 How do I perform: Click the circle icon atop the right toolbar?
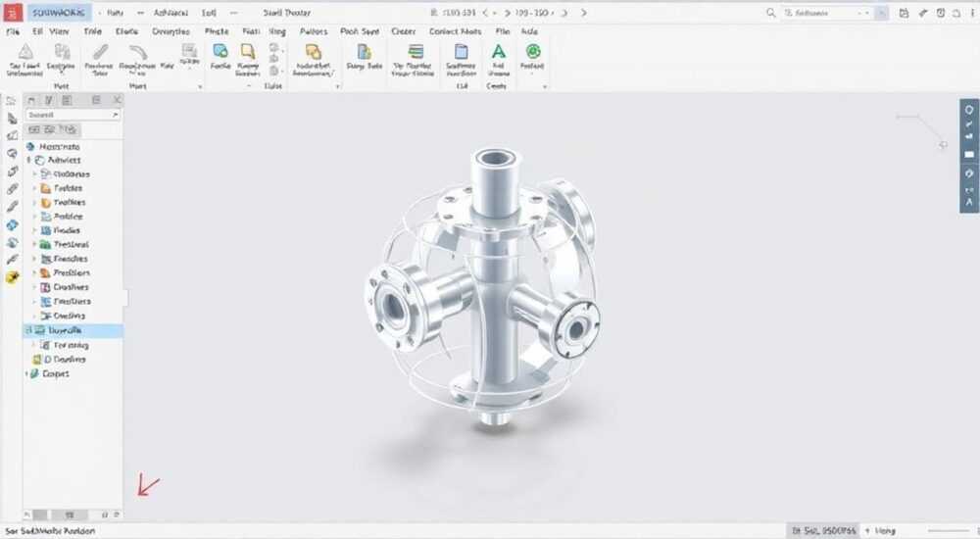point(969,110)
